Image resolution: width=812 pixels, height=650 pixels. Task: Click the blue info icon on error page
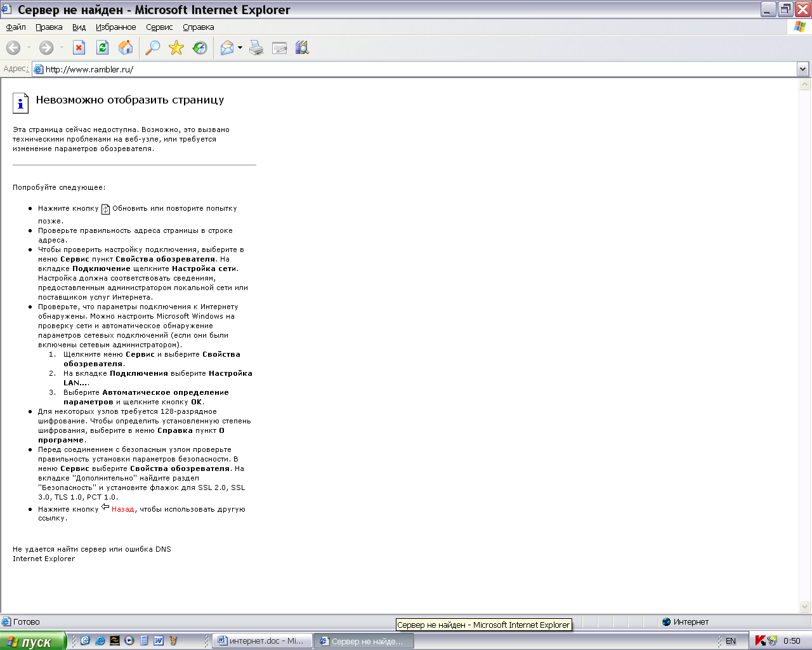[20, 103]
